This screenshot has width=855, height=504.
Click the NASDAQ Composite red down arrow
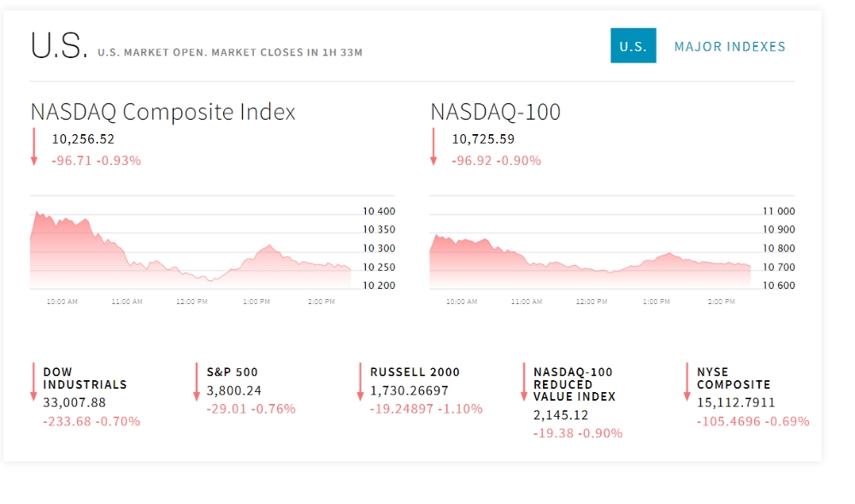click(x=34, y=146)
